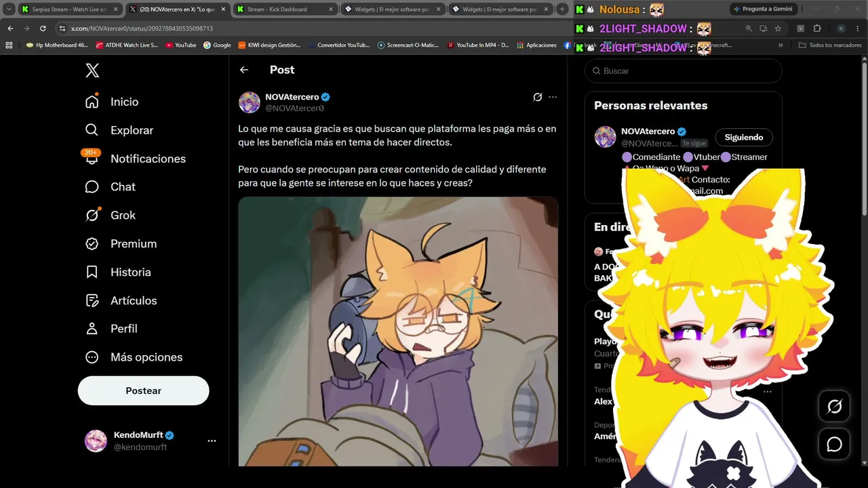Open Historia bookmarks in the sidebar
868x488 pixels.
(118, 272)
